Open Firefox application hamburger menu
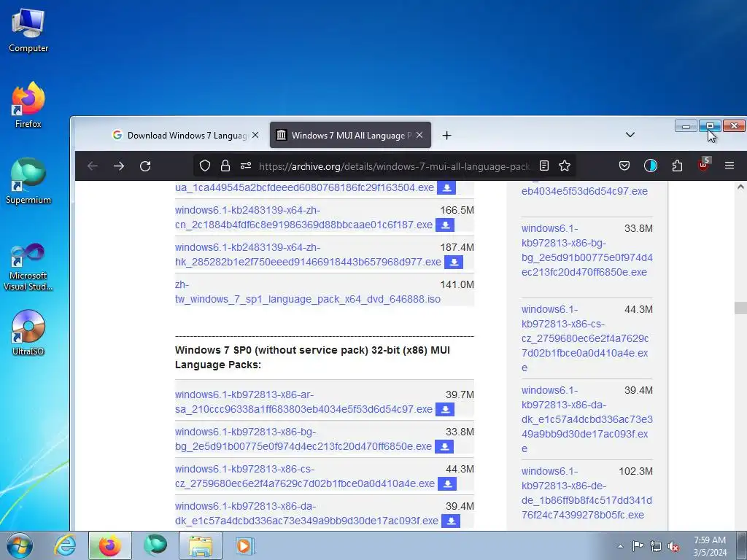 point(729,166)
